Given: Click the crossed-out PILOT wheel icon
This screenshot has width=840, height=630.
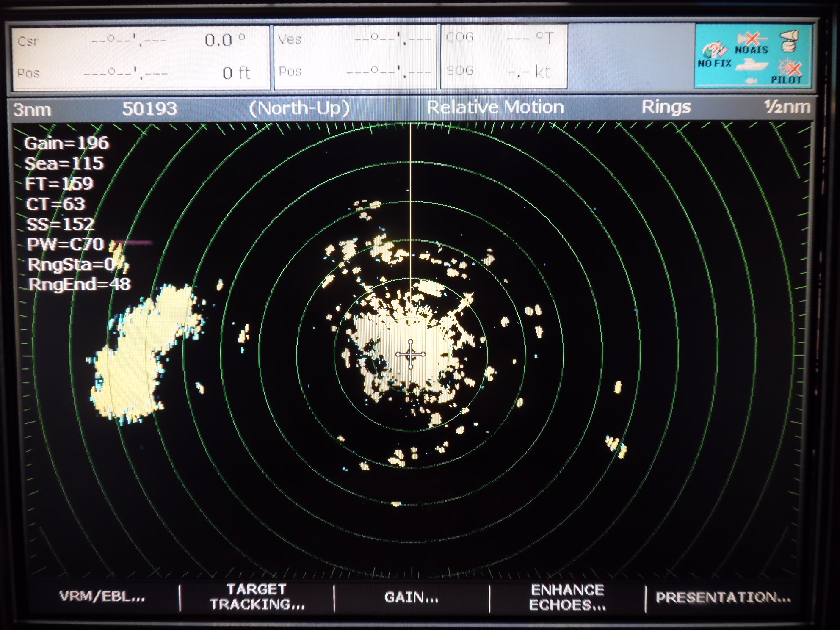Looking at the screenshot, I should click(x=787, y=72).
